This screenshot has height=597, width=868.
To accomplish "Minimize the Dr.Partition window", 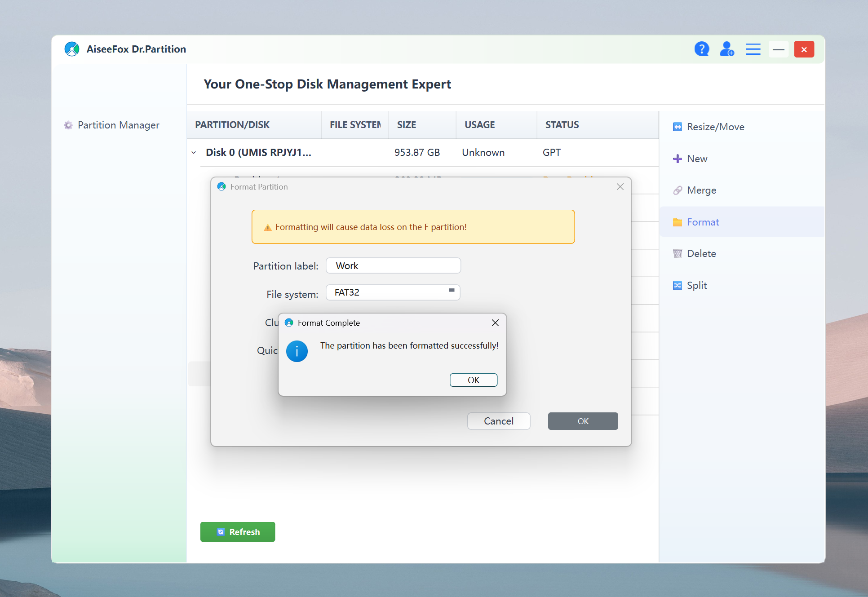I will pyautogui.click(x=779, y=49).
